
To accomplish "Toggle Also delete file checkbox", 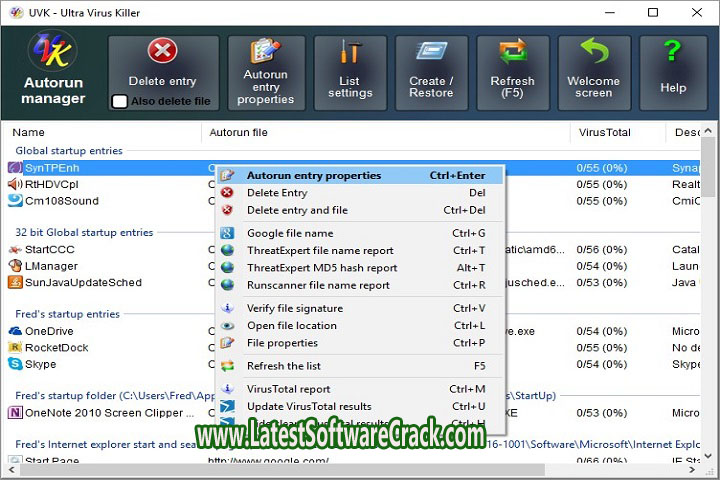I will (119, 102).
